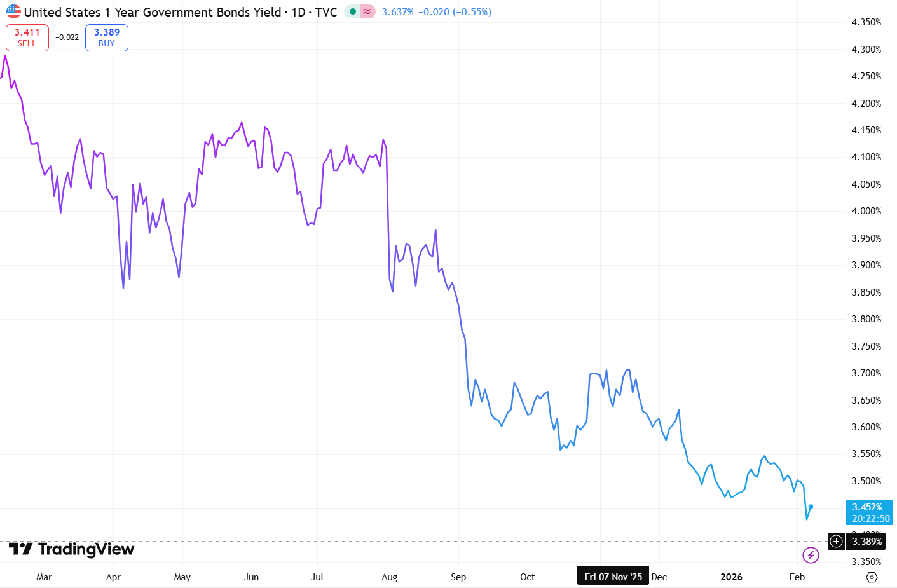Click the SELL button showing 3.411
Viewport: 897px width, 588px height.
point(27,37)
